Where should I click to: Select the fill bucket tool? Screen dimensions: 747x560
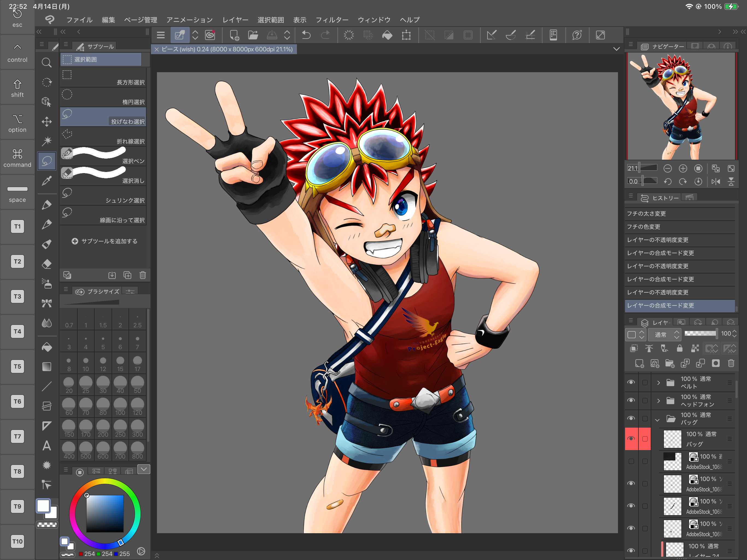[x=46, y=347]
